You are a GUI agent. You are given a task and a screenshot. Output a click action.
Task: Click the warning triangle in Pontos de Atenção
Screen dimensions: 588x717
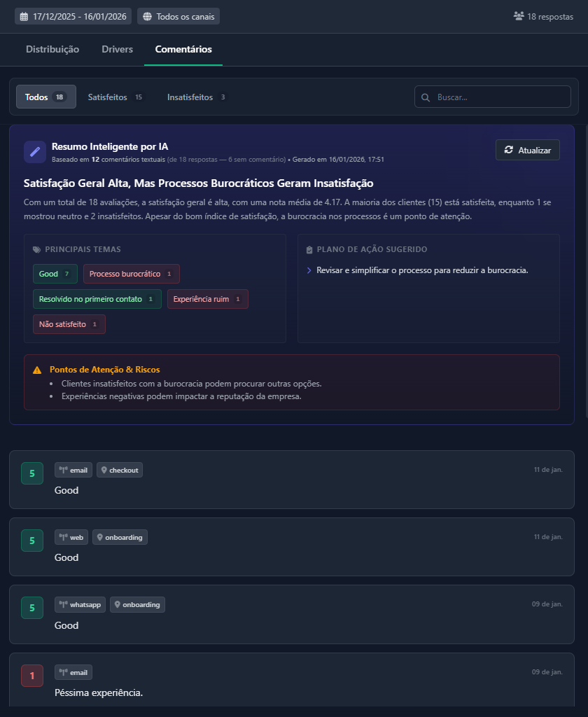point(37,369)
